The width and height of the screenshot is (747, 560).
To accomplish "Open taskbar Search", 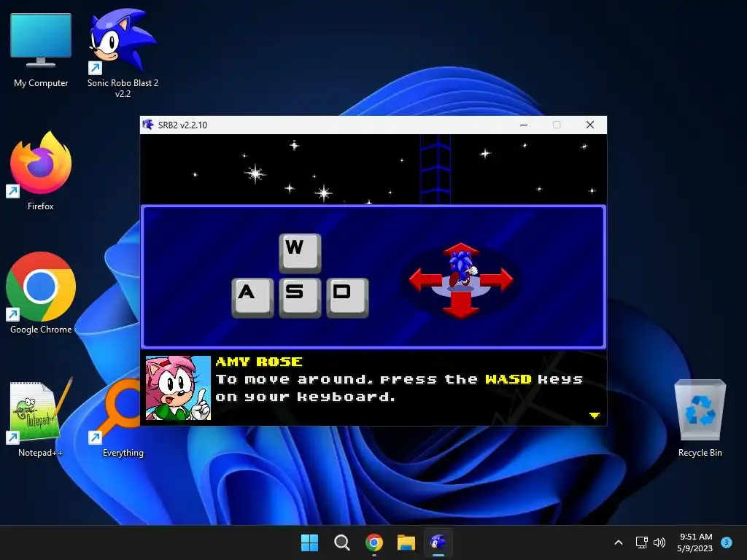I will pyautogui.click(x=341, y=542).
